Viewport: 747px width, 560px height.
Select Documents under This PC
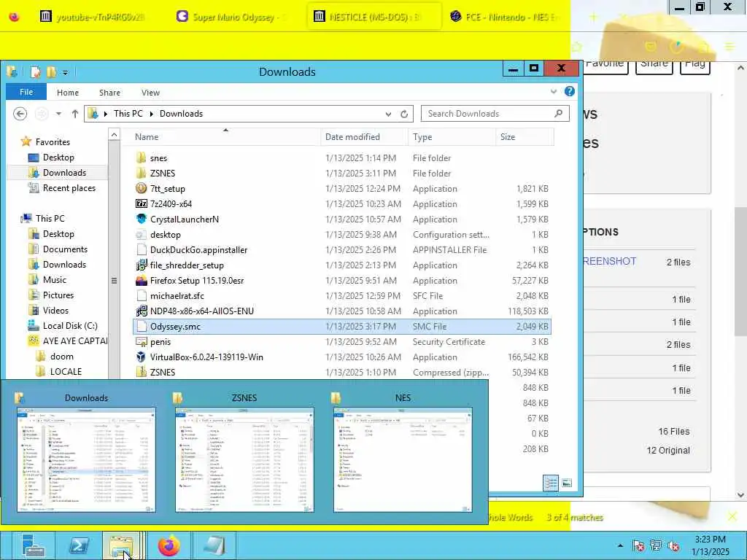[58, 249]
